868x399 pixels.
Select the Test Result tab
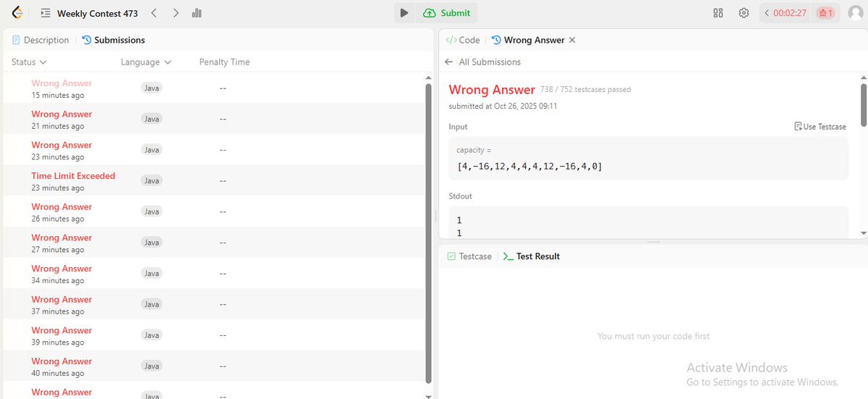(x=531, y=256)
